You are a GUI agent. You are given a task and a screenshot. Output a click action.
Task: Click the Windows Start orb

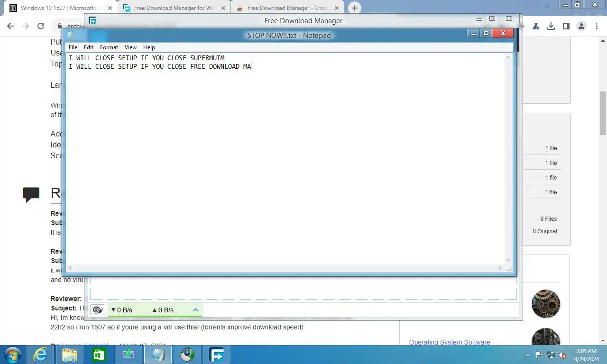click(x=12, y=355)
